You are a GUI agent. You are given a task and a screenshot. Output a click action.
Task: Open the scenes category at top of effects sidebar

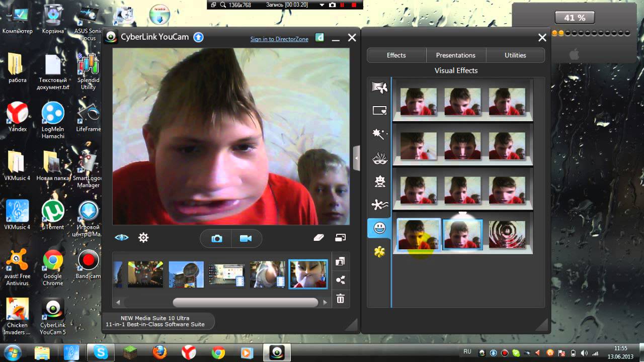point(379,87)
